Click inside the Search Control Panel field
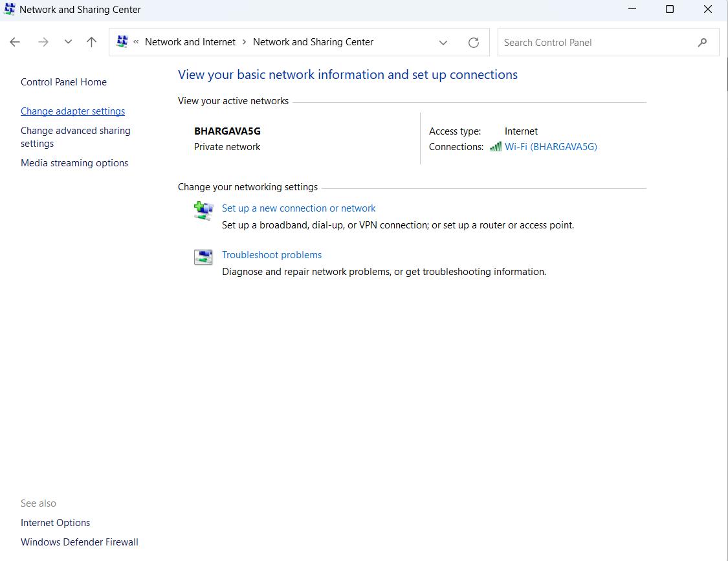The height and width of the screenshot is (561, 728). 582,41
